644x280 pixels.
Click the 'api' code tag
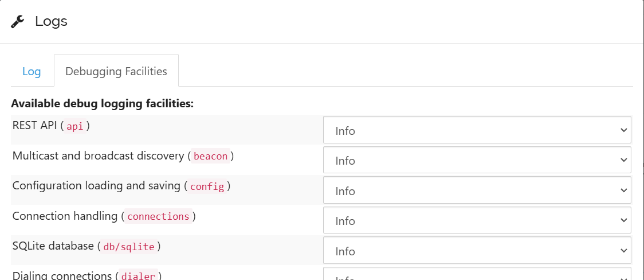[75, 126]
